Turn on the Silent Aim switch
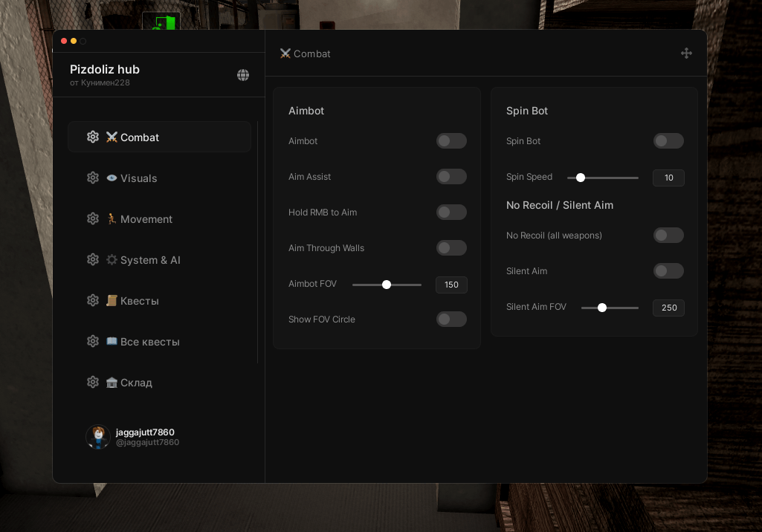Viewport: 762px width, 532px height. click(x=668, y=270)
